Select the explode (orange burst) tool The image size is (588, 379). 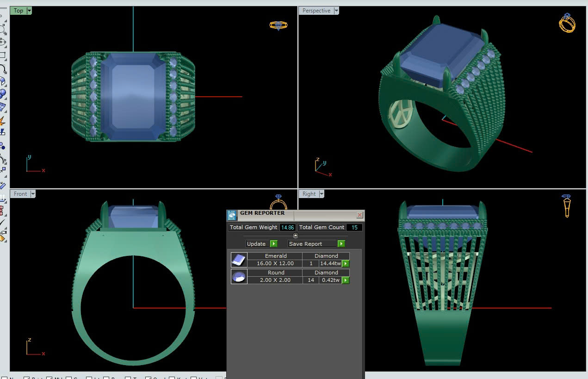(x=2, y=121)
